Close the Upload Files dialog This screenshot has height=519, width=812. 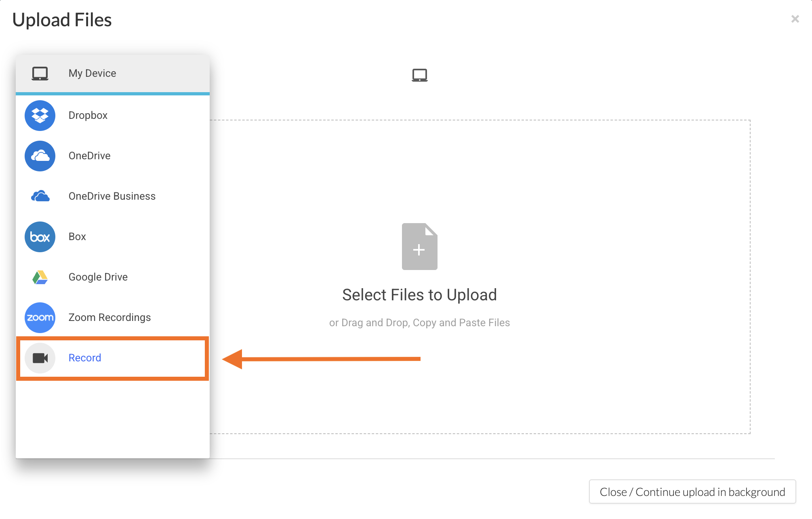point(795,19)
